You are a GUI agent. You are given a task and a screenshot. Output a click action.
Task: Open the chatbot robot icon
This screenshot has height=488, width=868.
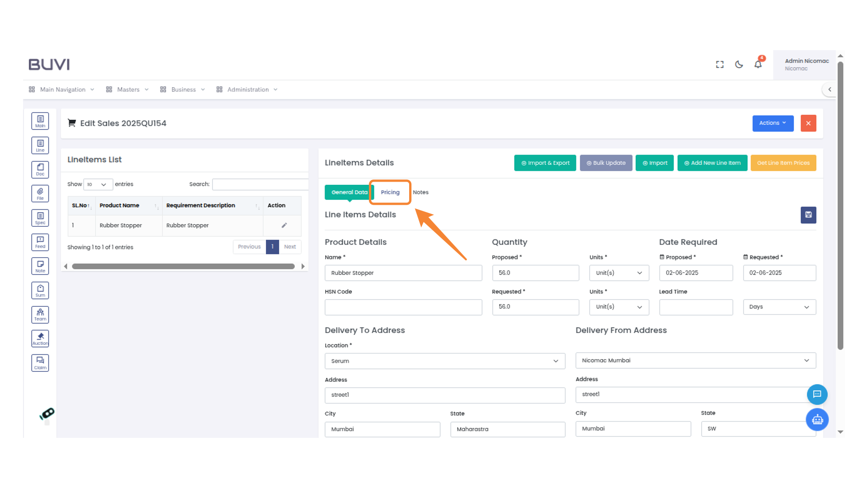tap(817, 420)
